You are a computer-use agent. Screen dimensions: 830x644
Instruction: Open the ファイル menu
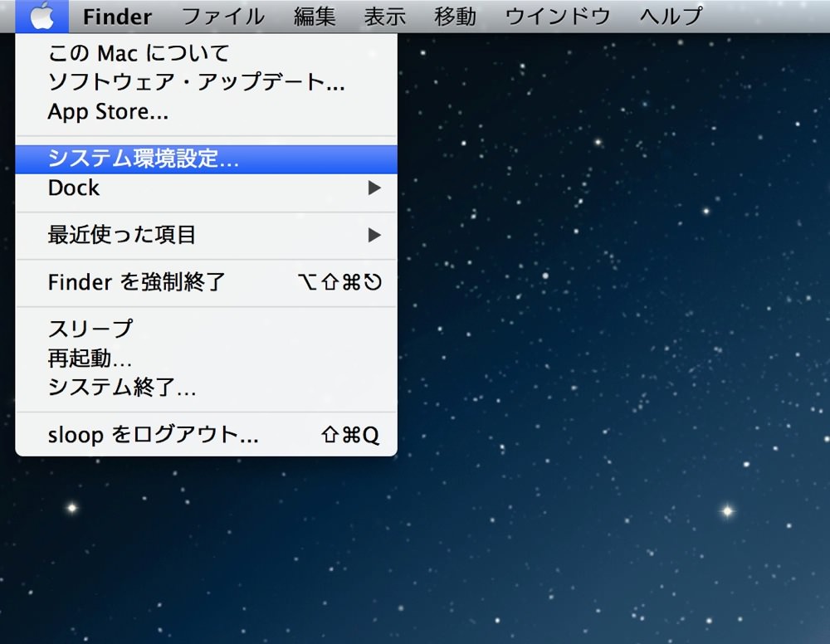222,17
